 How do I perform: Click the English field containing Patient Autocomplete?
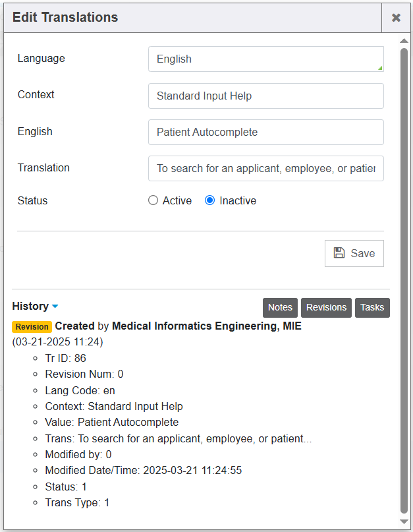(x=265, y=132)
